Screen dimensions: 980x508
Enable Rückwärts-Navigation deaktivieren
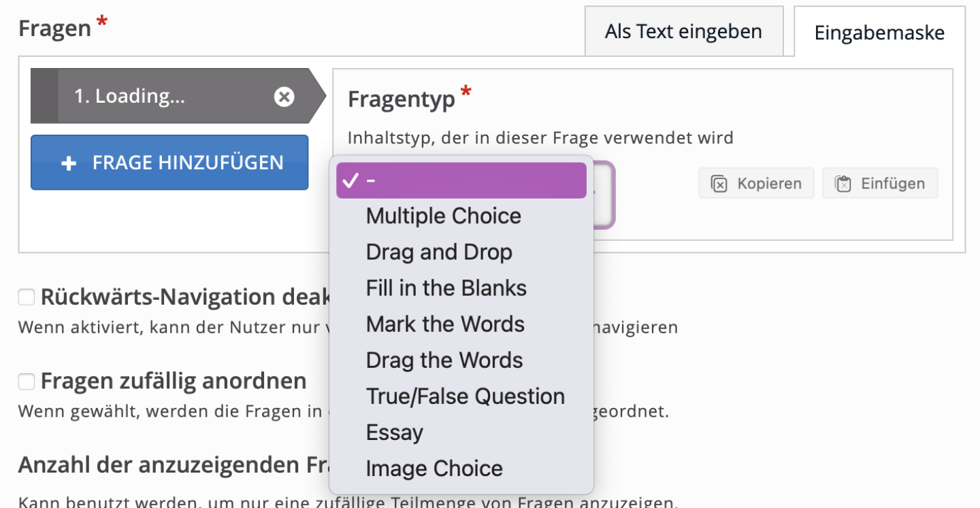coord(26,297)
